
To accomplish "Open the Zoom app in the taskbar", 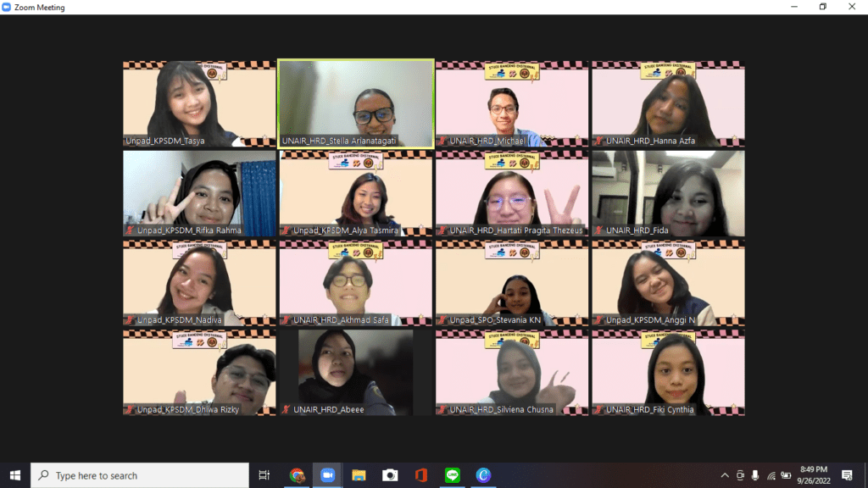I will tap(327, 475).
